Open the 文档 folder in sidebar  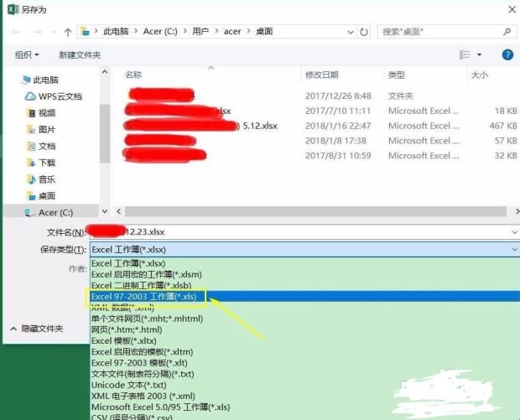pyautogui.click(x=41, y=146)
